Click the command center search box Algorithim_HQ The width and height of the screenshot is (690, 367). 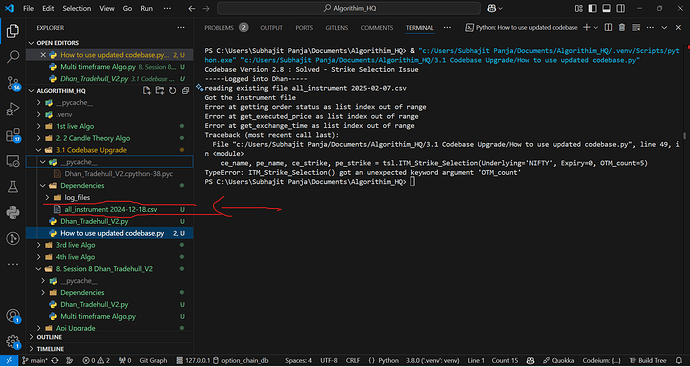point(349,8)
